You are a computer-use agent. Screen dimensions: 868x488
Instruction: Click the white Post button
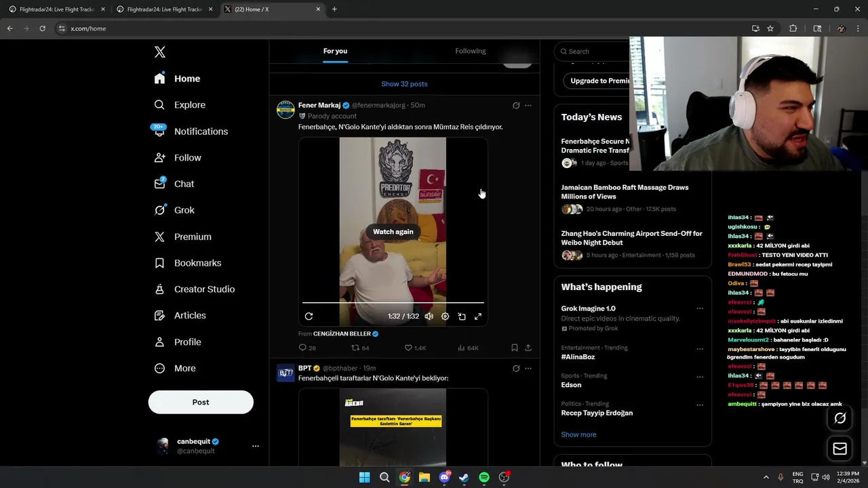pyautogui.click(x=201, y=402)
